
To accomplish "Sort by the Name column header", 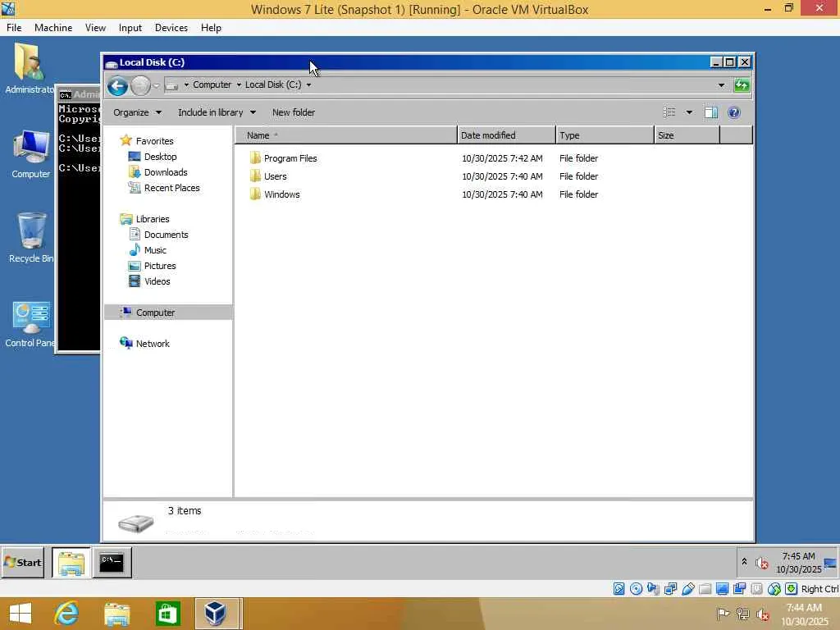I will (x=346, y=135).
